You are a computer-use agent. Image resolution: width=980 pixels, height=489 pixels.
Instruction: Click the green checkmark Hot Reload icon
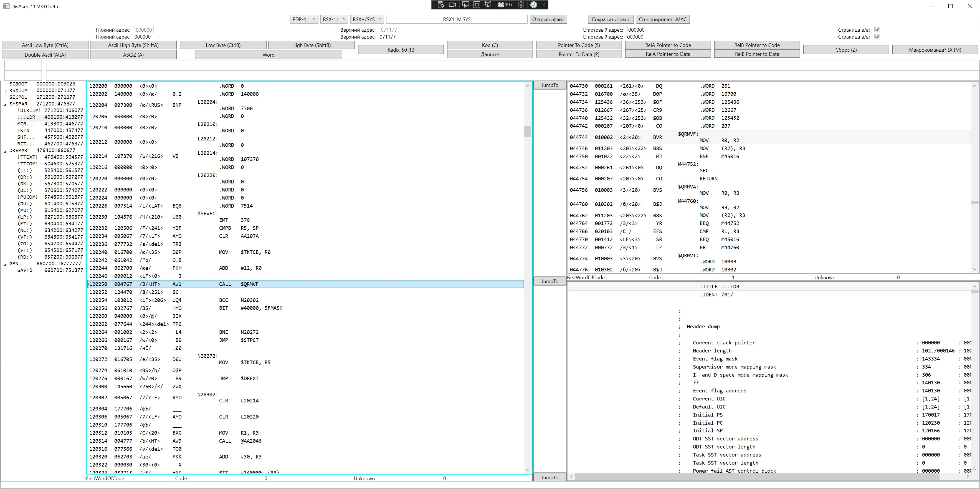pyautogui.click(x=534, y=4)
